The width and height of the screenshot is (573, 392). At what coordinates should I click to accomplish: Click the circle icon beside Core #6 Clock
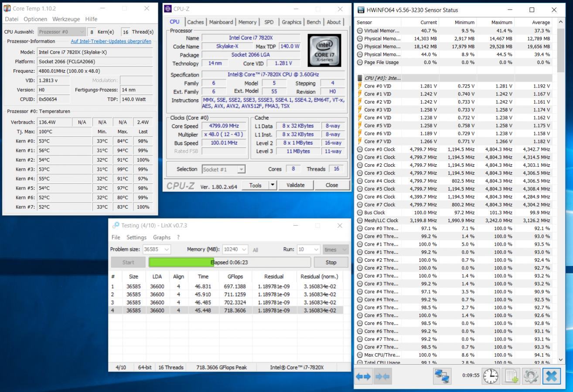click(x=360, y=197)
